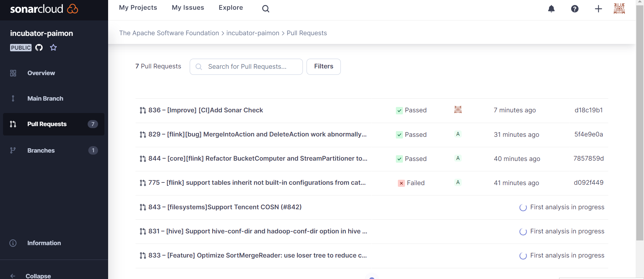Click the SonarCloud logo

coord(44,9)
